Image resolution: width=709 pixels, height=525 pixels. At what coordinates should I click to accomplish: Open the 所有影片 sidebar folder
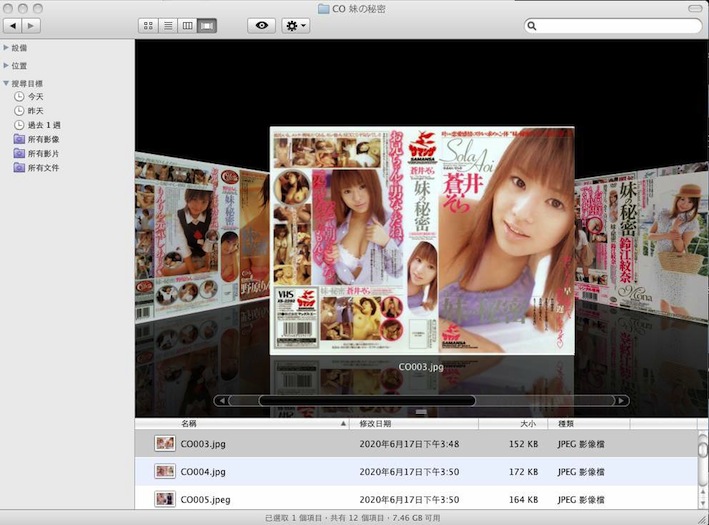42,153
